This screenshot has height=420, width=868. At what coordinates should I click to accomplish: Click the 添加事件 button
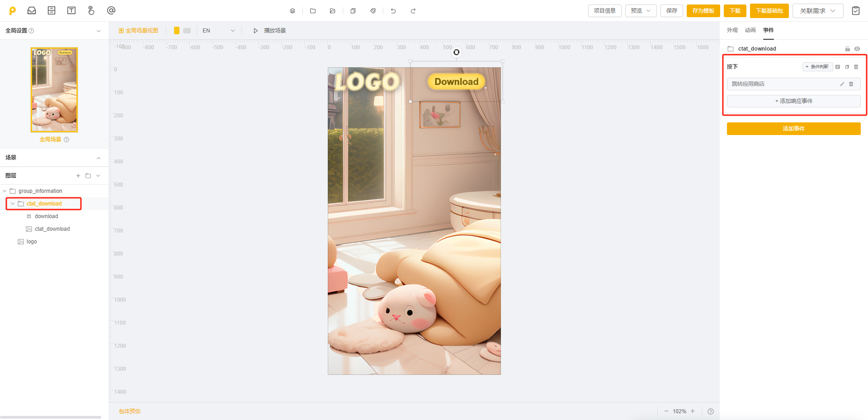point(793,129)
